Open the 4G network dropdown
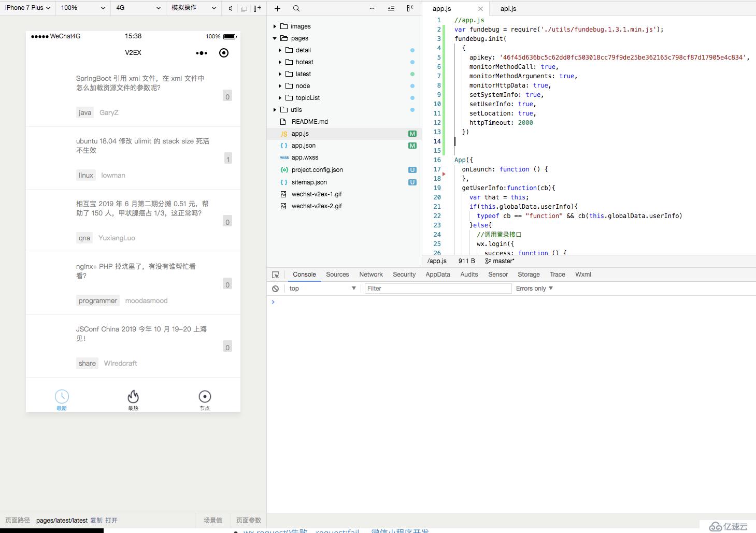The width and height of the screenshot is (756, 533). click(x=138, y=8)
